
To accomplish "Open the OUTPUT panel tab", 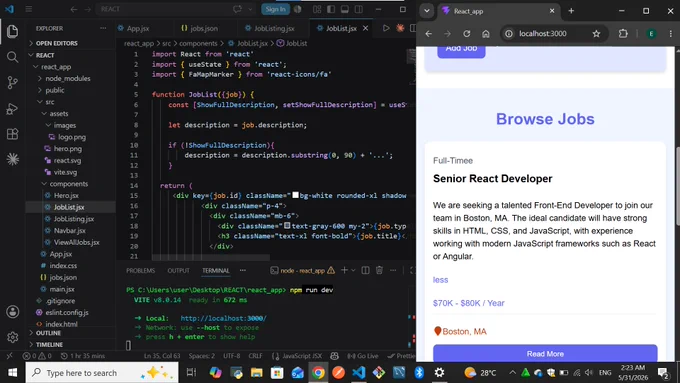I will click(178, 270).
